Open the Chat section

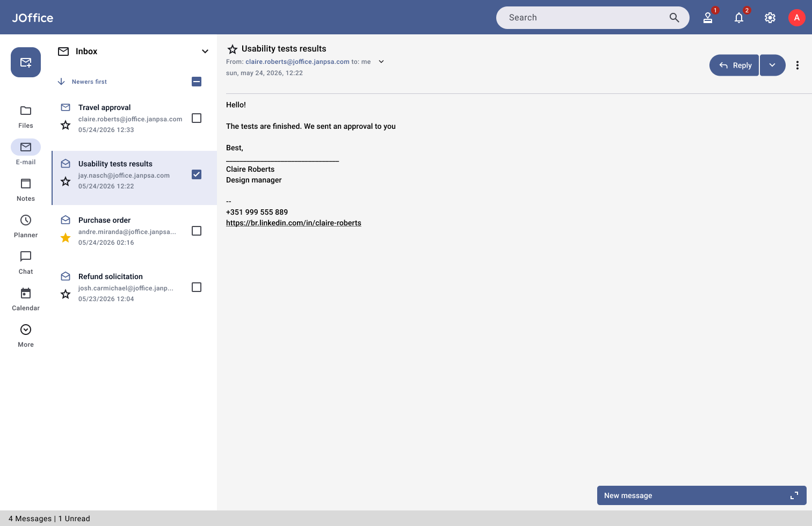click(x=26, y=262)
